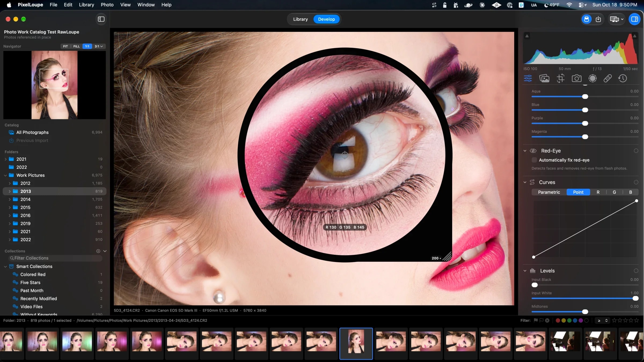This screenshot has width=644, height=362.
Task: Filter by rejected photos X icon
Action: (547, 320)
